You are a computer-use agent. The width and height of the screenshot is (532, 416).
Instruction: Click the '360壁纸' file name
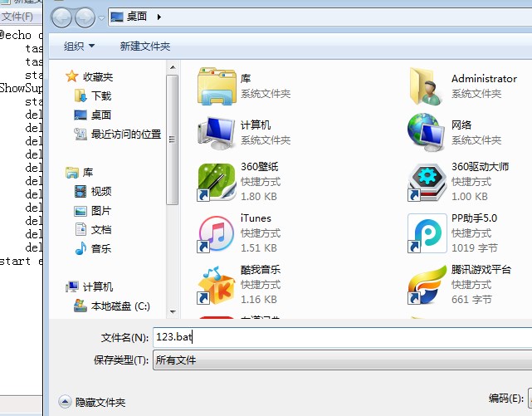(x=260, y=167)
